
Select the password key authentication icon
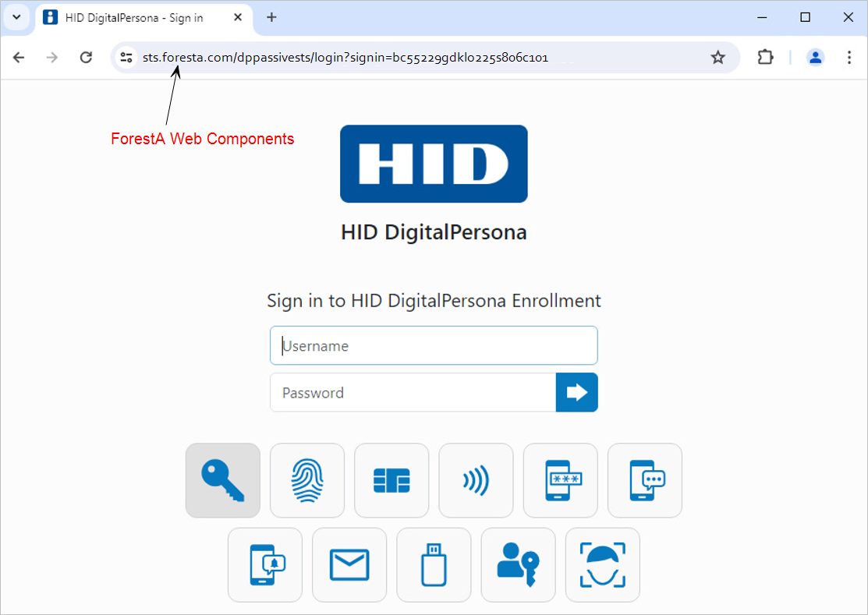coord(222,480)
